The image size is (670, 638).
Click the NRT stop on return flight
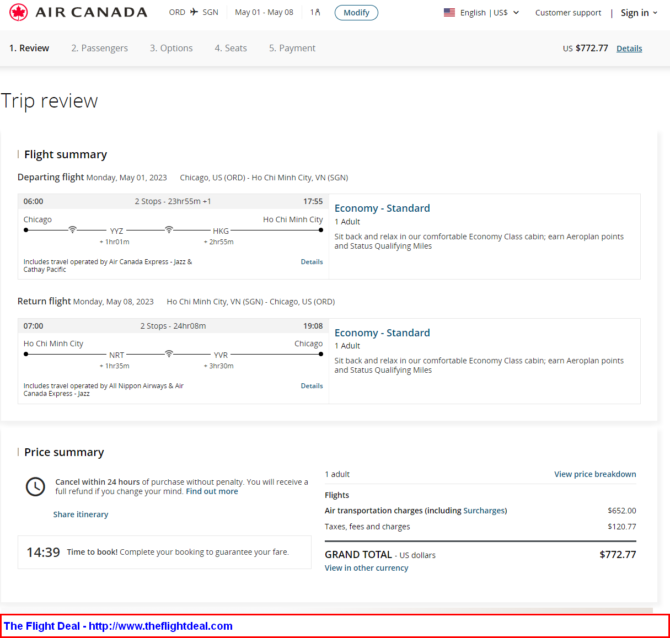(116, 355)
